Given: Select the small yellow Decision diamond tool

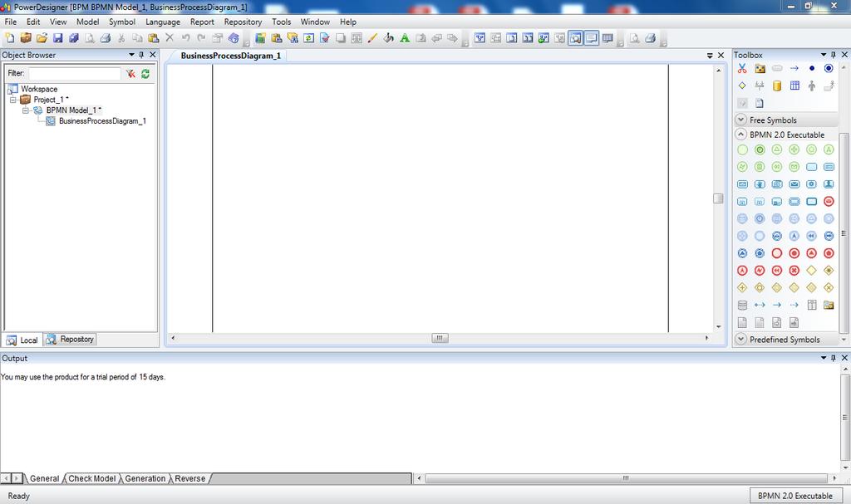Looking at the screenshot, I should click(x=742, y=86).
